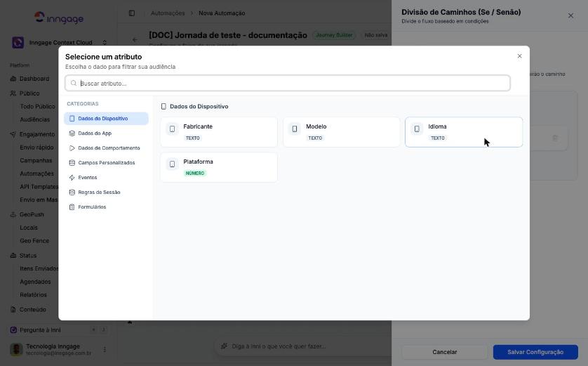Screen dimensions: 588x366
Task: Click Salvar Configuração button
Action: pyautogui.click(x=535, y=352)
